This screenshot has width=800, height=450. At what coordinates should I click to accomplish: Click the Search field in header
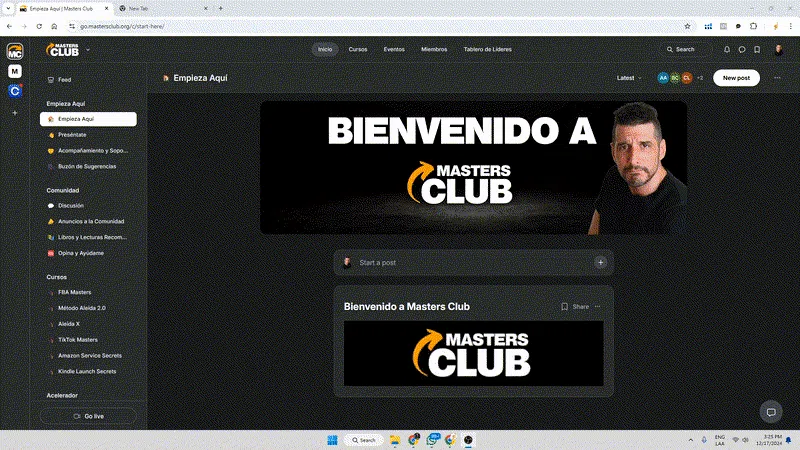[x=685, y=49]
